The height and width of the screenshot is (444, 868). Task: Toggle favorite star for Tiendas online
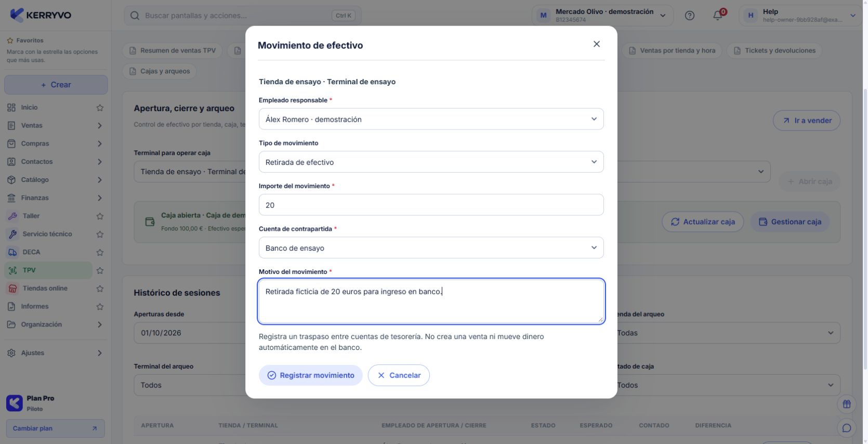100,289
